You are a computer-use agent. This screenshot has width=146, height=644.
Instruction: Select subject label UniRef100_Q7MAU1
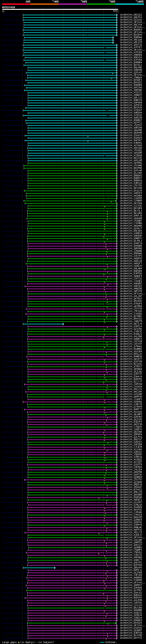tap(131, 347)
